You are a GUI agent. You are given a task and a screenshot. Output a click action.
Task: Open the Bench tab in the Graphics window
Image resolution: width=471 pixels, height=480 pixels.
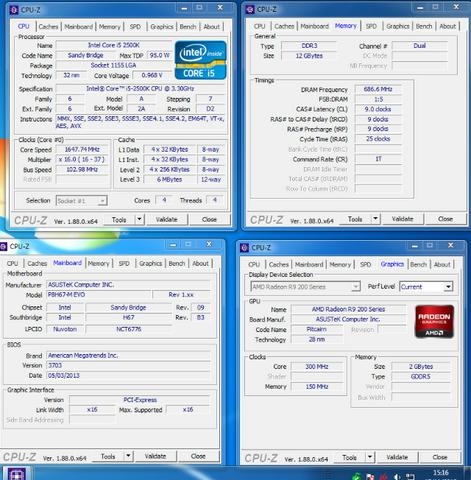click(x=418, y=264)
